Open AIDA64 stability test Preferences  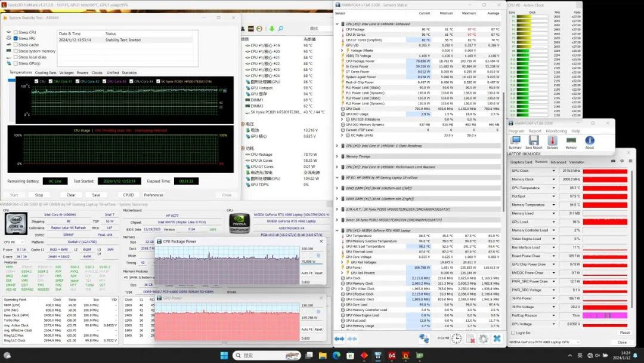(154, 195)
